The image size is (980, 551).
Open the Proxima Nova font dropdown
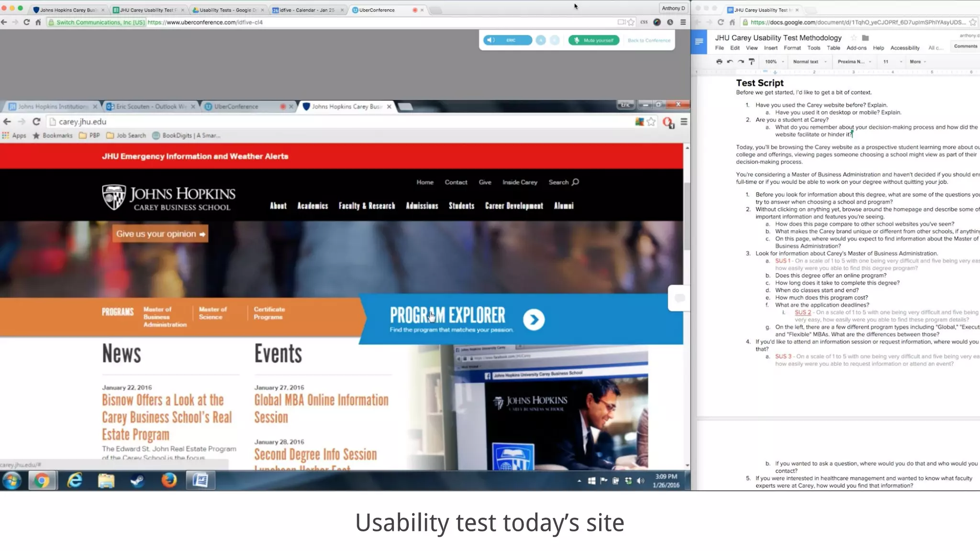click(x=854, y=62)
